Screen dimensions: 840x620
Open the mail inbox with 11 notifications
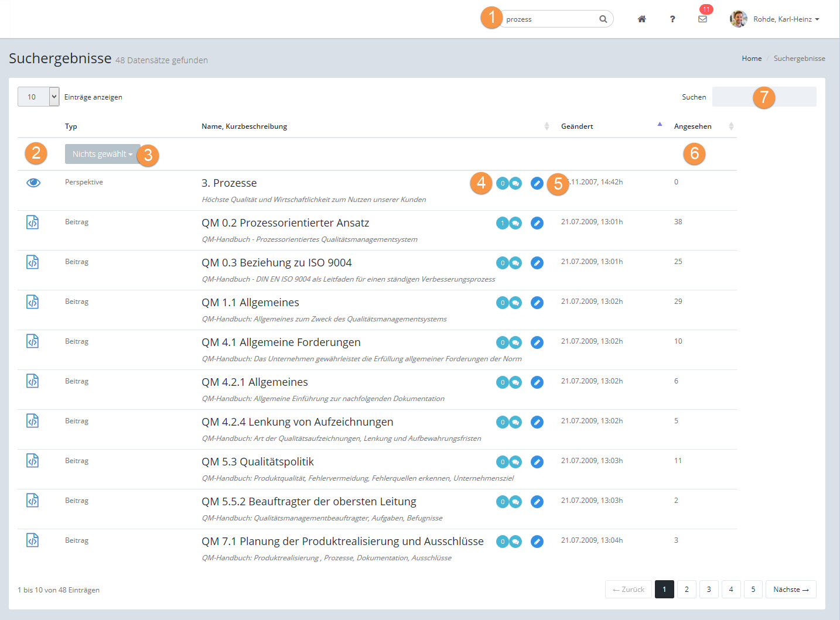pos(702,19)
